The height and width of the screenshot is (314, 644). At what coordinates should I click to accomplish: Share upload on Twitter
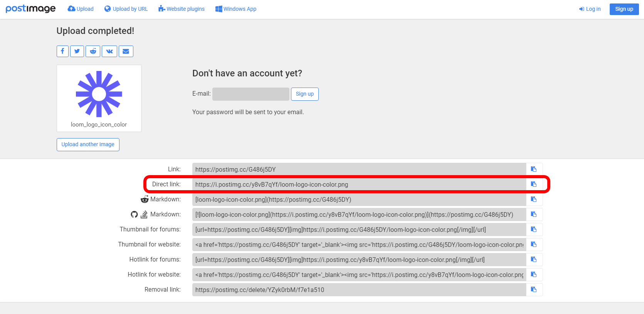click(77, 51)
